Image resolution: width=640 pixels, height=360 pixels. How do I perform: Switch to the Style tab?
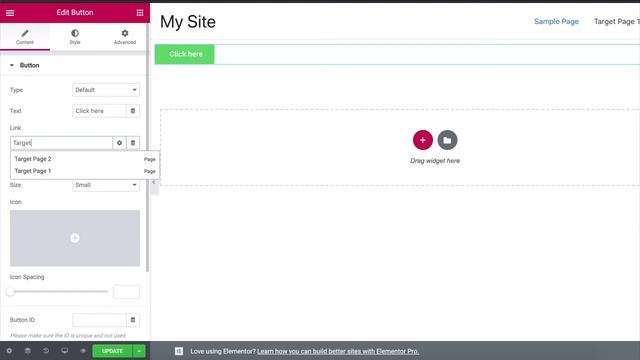75,37
